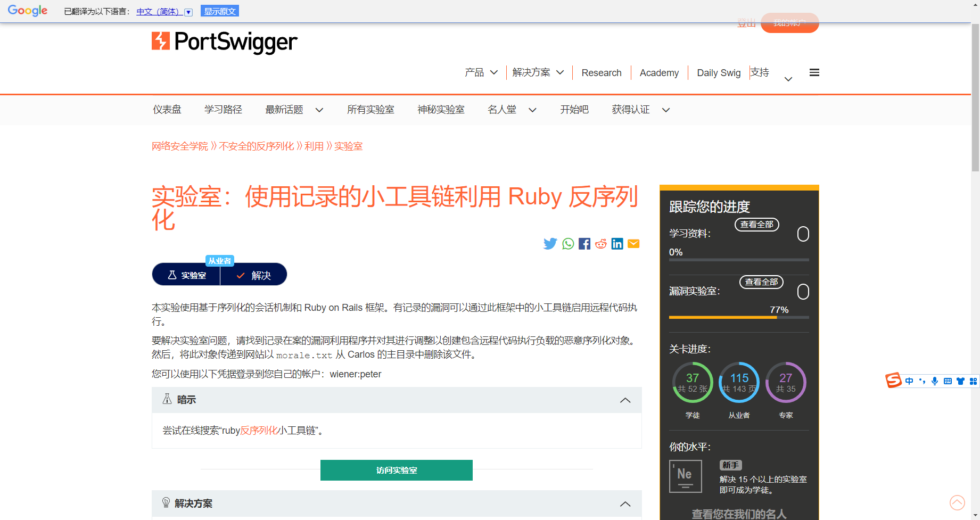Share lab by email icon

[x=633, y=244]
